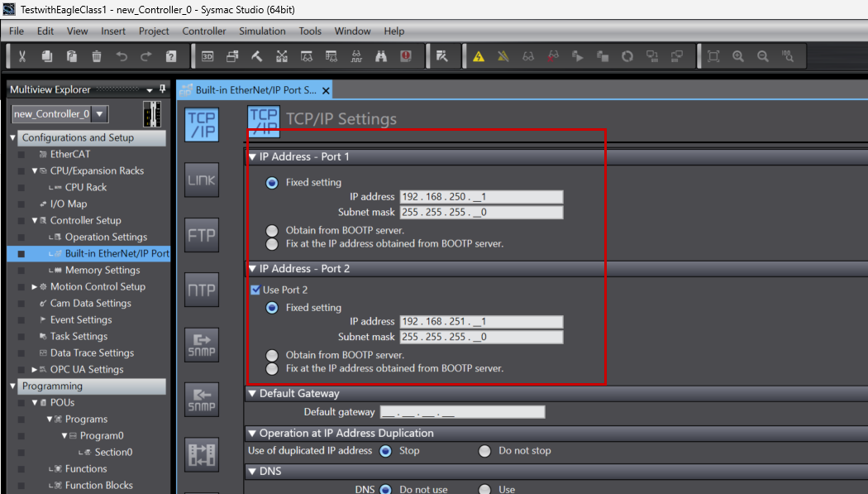The height and width of the screenshot is (494, 868).
Task: Choose Stop for duplicated IP address
Action: point(385,451)
